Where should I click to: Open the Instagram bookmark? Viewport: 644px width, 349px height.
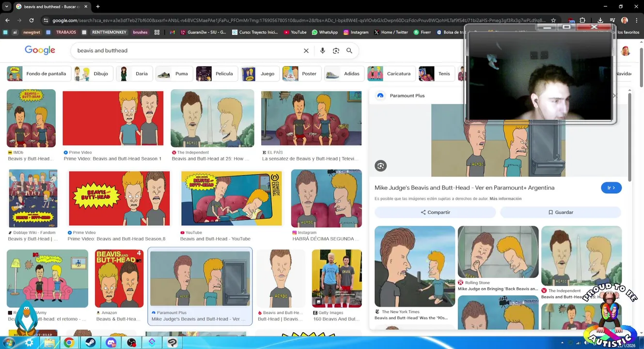coord(356,32)
